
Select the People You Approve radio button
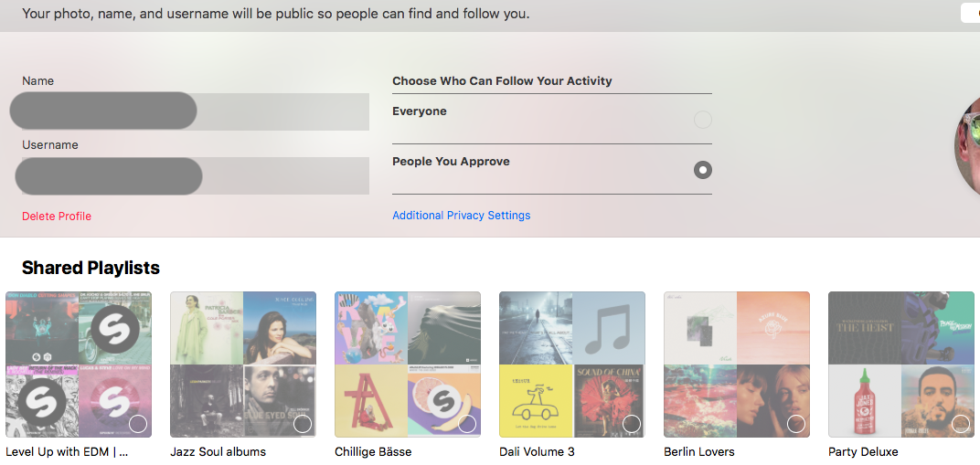pos(702,170)
